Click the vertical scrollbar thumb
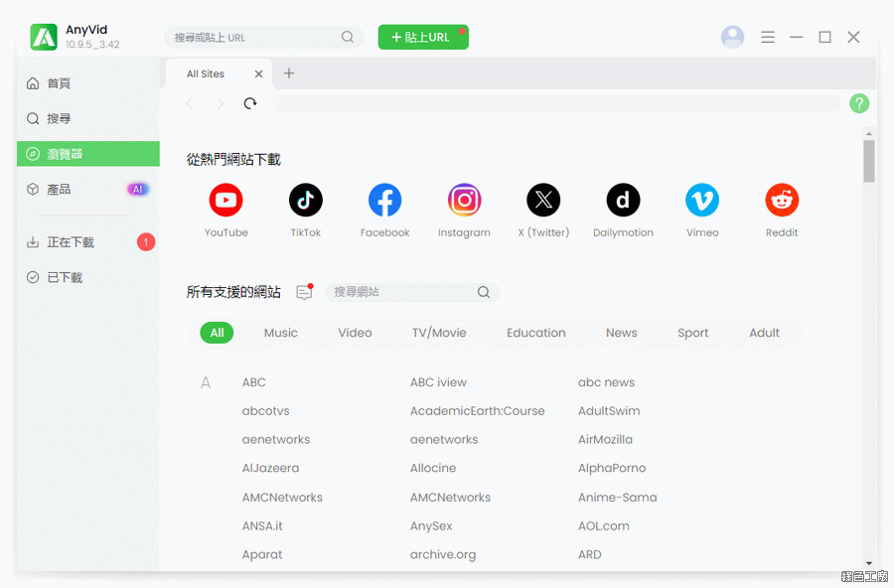The image size is (894, 588). [x=869, y=161]
